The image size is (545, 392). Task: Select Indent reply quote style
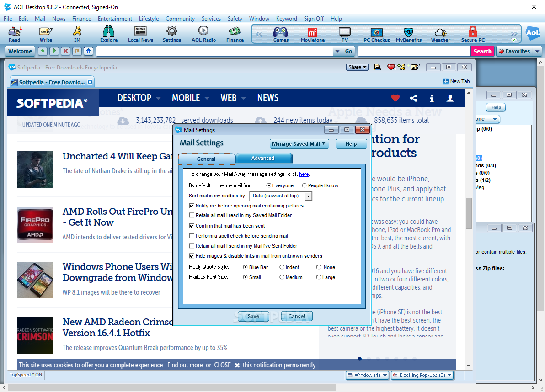pos(282,267)
